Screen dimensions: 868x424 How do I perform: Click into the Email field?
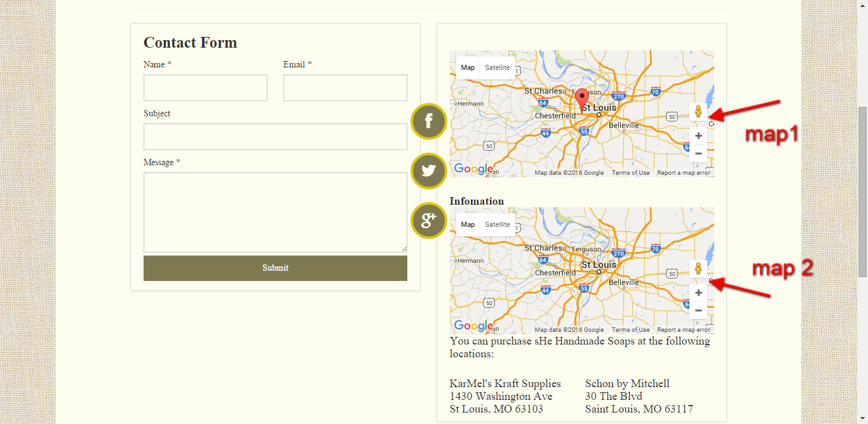(x=345, y=88)
